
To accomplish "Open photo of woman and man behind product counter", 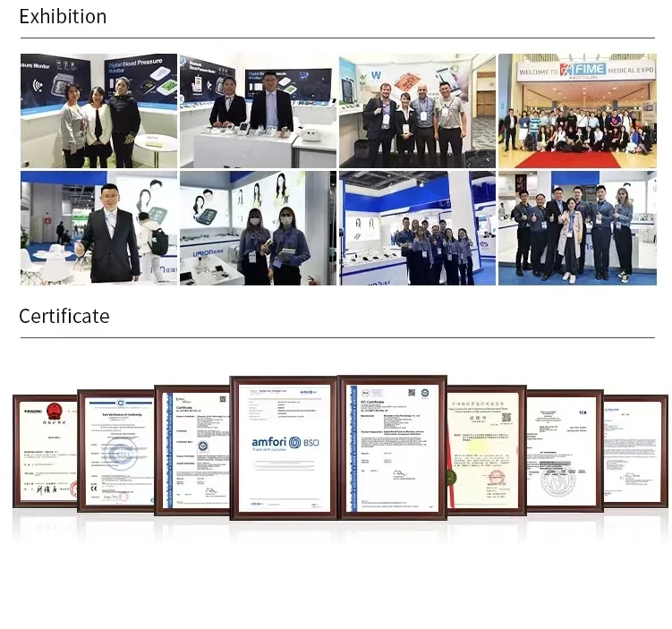I will (258, 111).
